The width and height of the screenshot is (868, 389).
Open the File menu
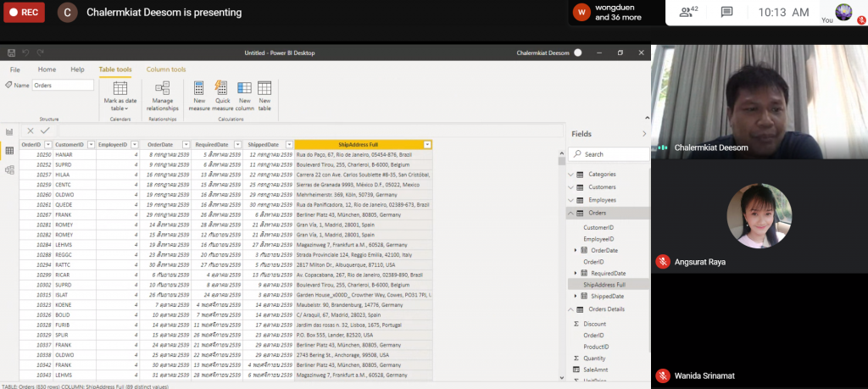(15, 69)
